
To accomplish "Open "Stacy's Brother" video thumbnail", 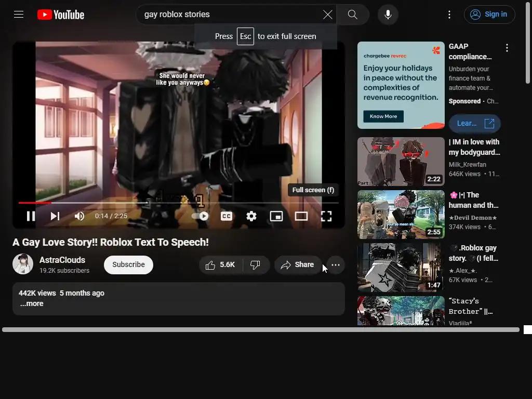I will 401,311.
